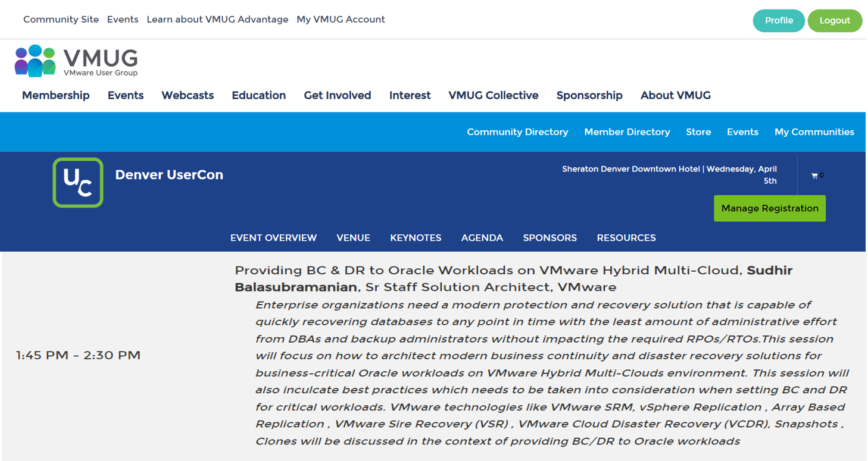The height and width of the screenshot is (461, 868).
Task: Open the Membership menu
Action: 56,95
